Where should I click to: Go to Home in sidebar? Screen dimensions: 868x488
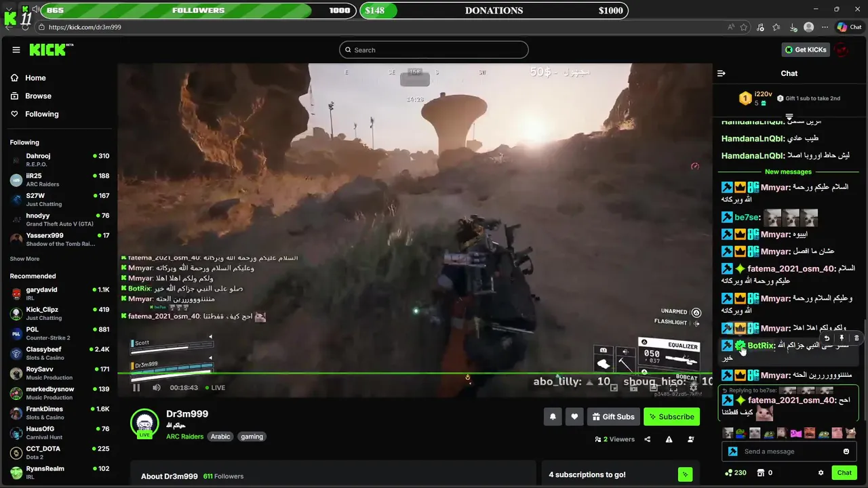click(28, 78)
